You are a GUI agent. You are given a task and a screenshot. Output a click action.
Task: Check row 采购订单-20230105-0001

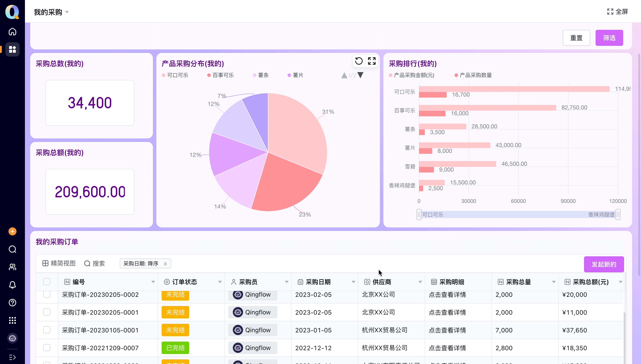tap(47, 330)
